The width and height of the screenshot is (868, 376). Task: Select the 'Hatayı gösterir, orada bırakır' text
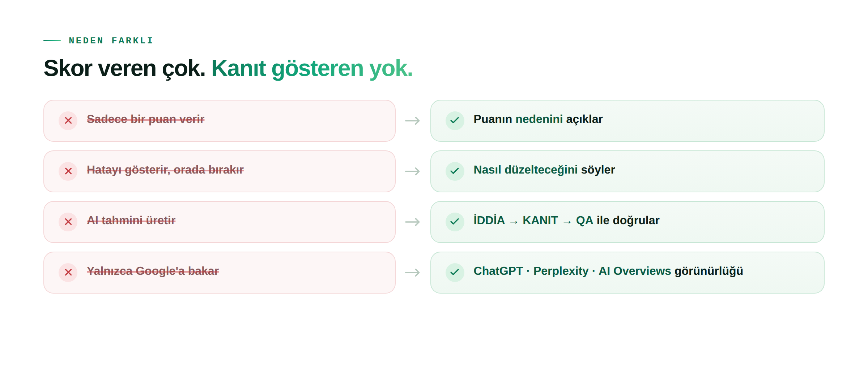point(165,170)
